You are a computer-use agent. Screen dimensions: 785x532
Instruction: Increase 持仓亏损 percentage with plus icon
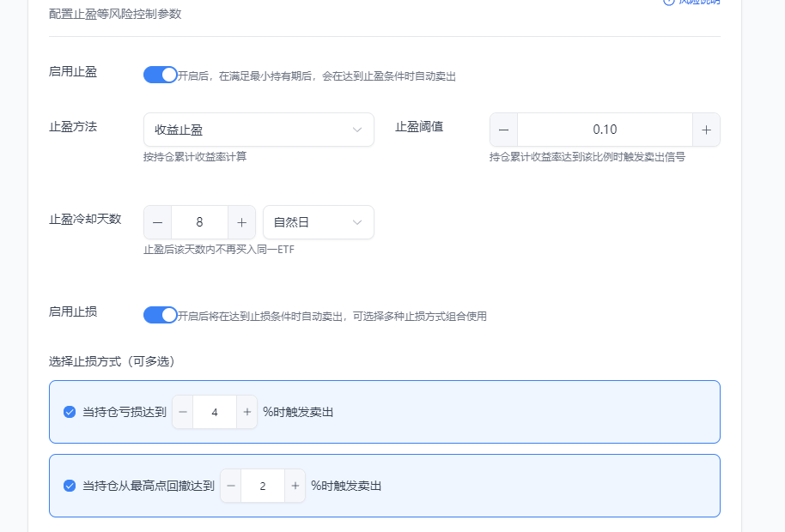pos(246,412)
